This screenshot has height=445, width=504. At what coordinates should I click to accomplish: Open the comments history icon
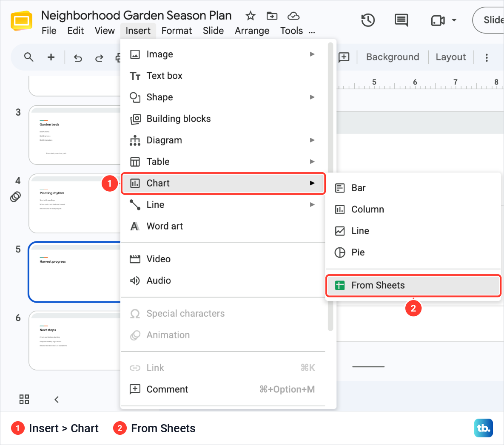[401, 20]
